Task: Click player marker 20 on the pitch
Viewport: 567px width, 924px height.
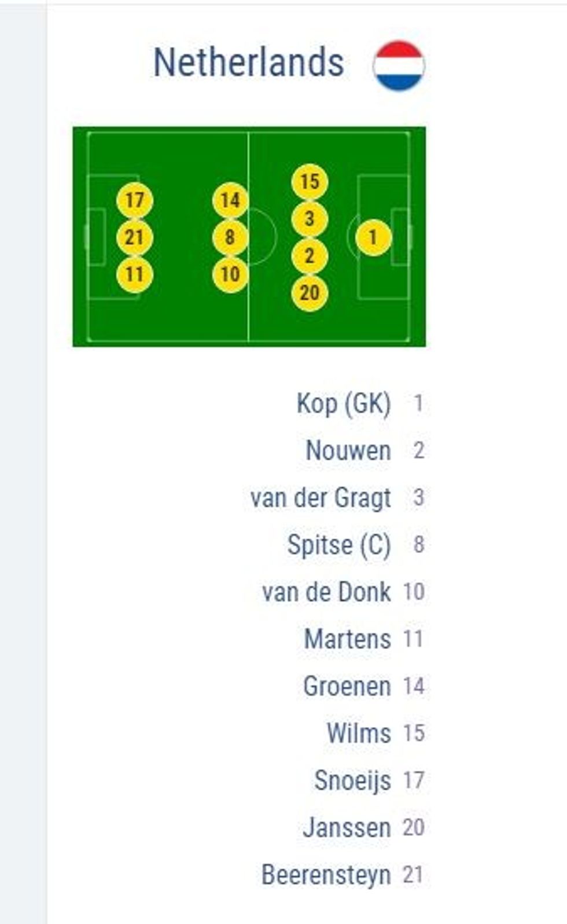Action: click(310, 293)
